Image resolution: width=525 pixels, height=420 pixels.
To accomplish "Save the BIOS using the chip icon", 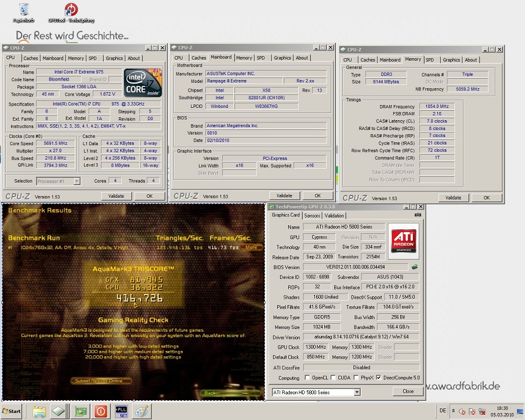I will (415, 267).
